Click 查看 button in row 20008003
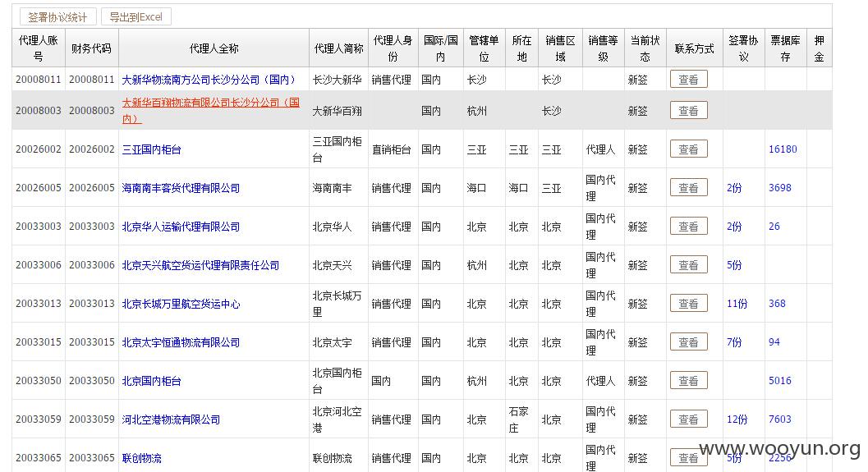The width and height of the screenshot is (868, 472). pyautogui.click(x=689, y=111)
